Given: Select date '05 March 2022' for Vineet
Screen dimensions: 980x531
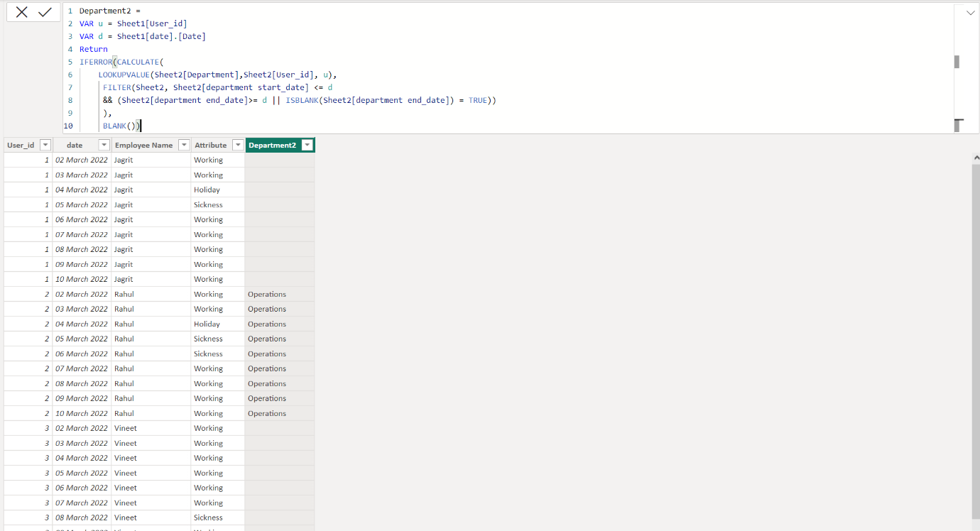Looking at the screenshot, I should (x=82, y=473).
